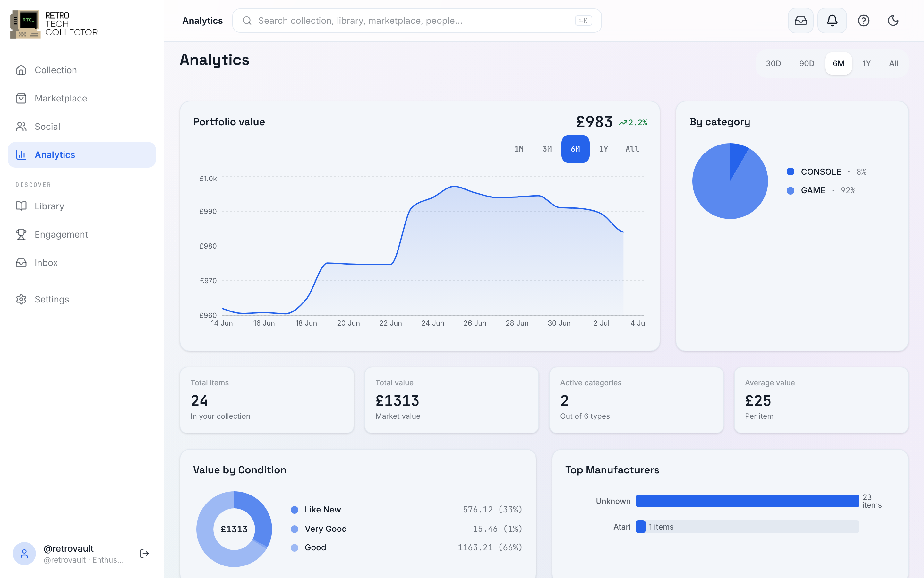Click the Library book icon
Screen dimensions: 924x578
21,206
